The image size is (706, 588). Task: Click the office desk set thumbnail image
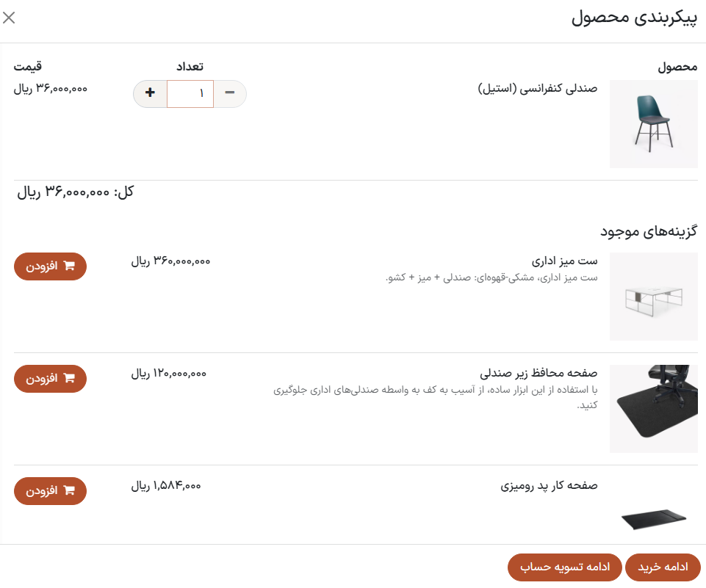[x=653, y=297]
